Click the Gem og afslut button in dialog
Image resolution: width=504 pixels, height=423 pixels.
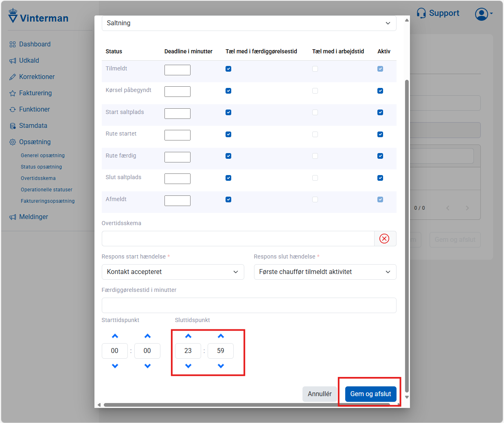click(371, 394)
